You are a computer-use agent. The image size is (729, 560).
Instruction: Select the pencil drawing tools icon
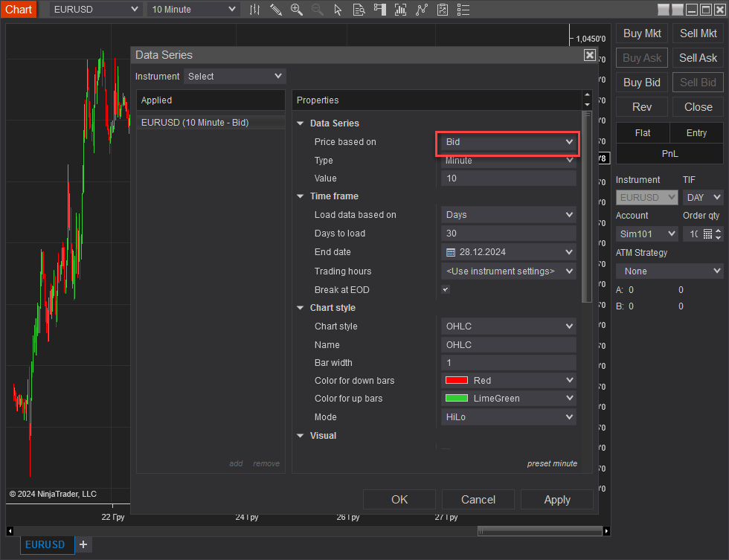click(x=276, y=10)
